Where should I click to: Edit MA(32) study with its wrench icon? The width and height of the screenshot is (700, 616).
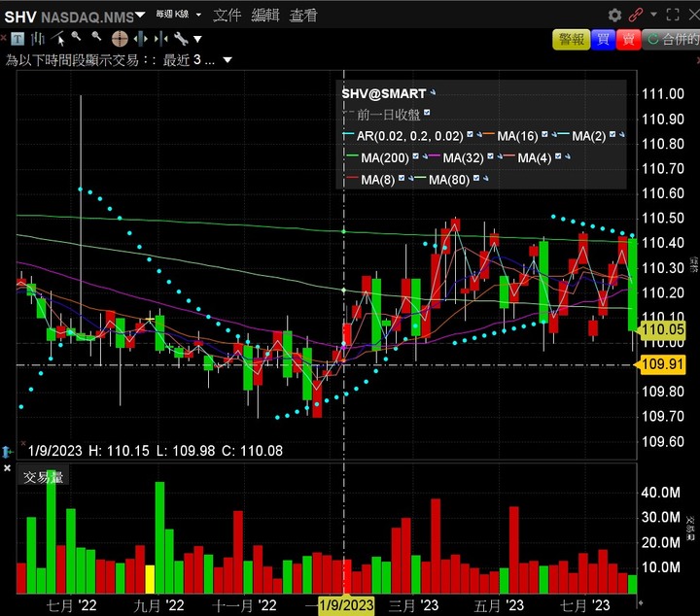point(500,156)
